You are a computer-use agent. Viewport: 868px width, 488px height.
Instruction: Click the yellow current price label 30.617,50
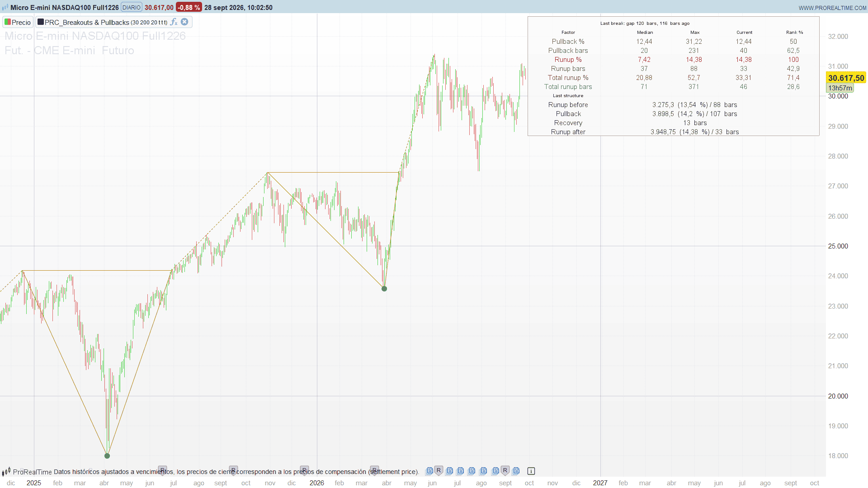(846, 78)
